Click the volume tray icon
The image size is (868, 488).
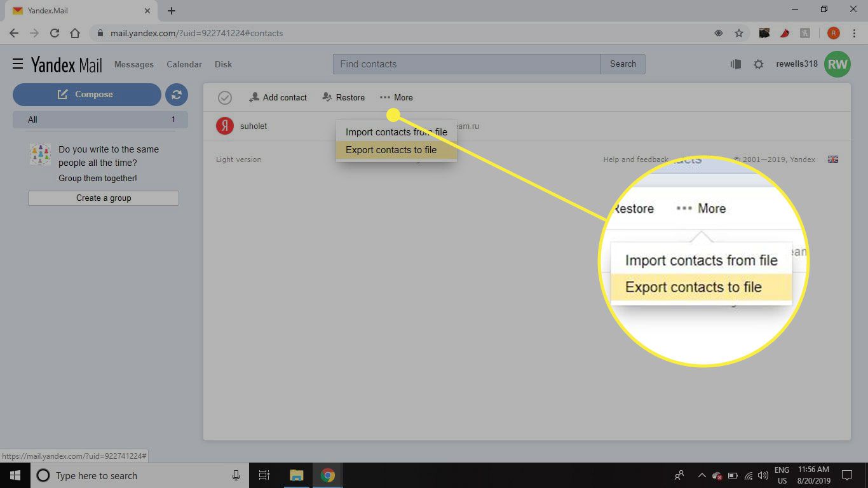(763, 475)
